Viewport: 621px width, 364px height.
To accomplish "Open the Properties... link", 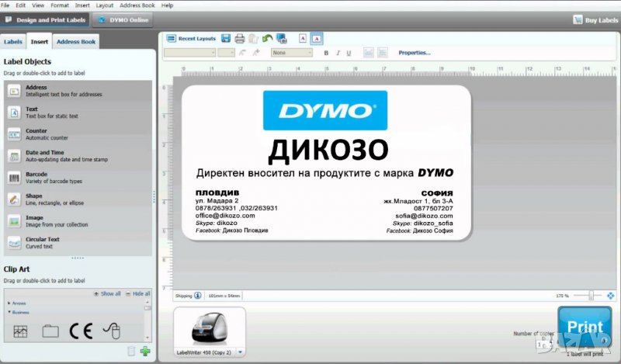I will (415, 53).
